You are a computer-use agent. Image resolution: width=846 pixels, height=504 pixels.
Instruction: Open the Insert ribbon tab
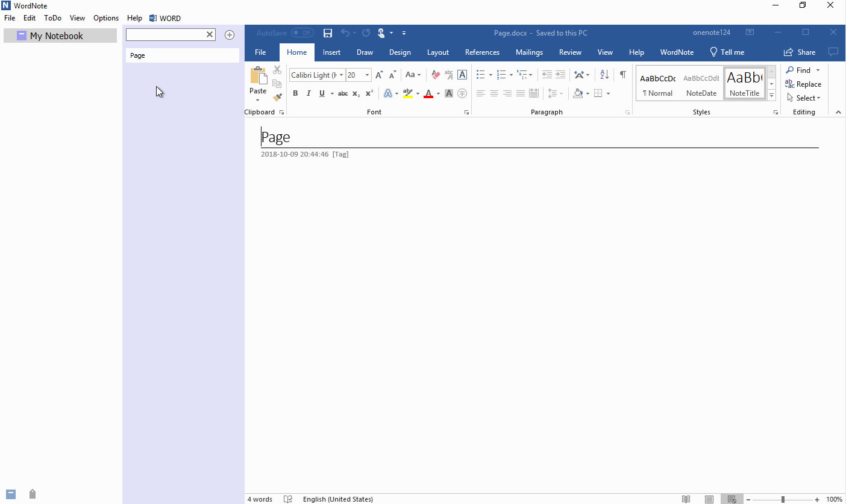[x=331, y=52]
